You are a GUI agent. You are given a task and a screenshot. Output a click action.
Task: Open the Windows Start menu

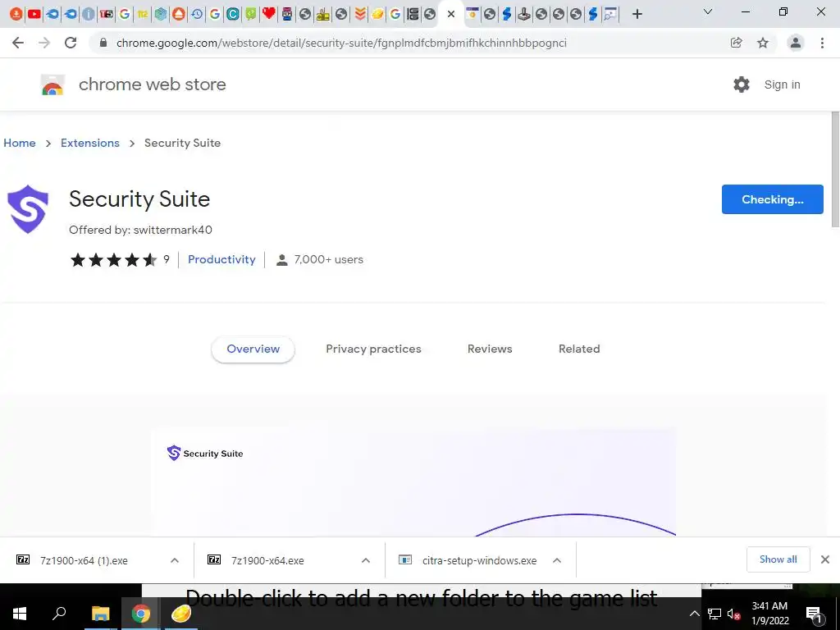click(20, 614)
